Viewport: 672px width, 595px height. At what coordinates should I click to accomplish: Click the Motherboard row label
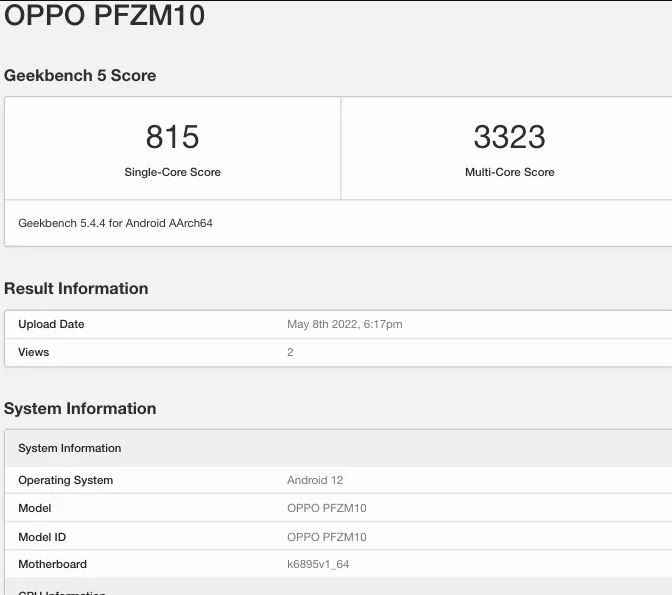coord(52,564)
